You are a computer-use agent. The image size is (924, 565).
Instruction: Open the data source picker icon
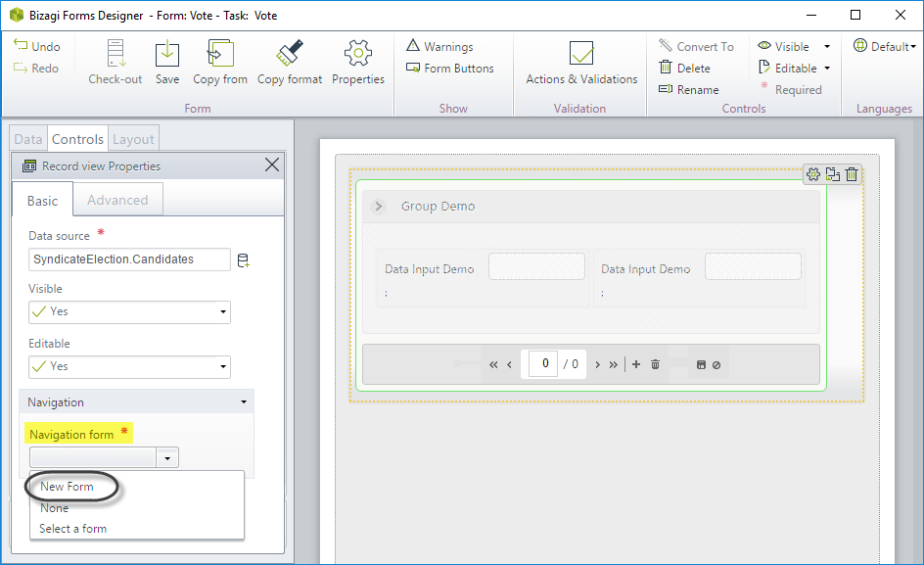click(243, 260)
